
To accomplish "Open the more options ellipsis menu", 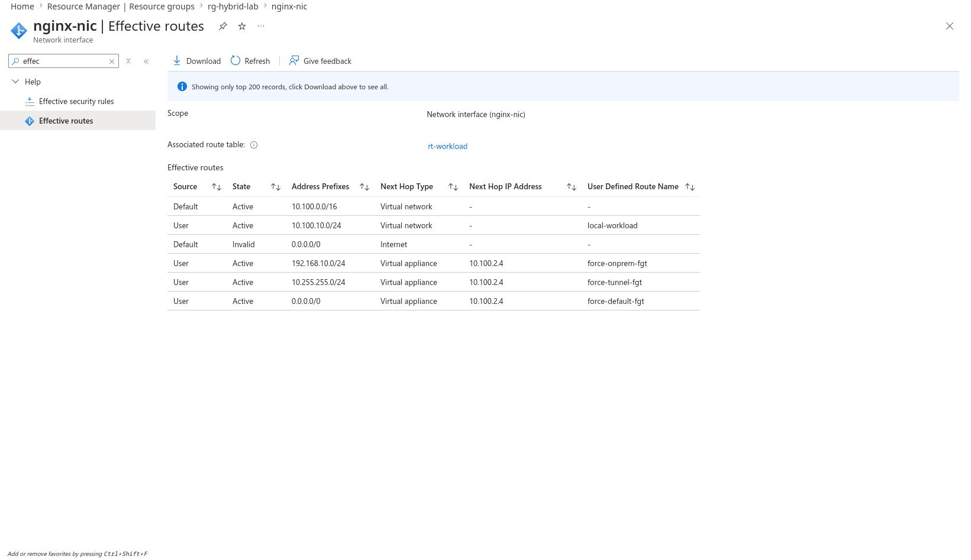I will point(261,26).
